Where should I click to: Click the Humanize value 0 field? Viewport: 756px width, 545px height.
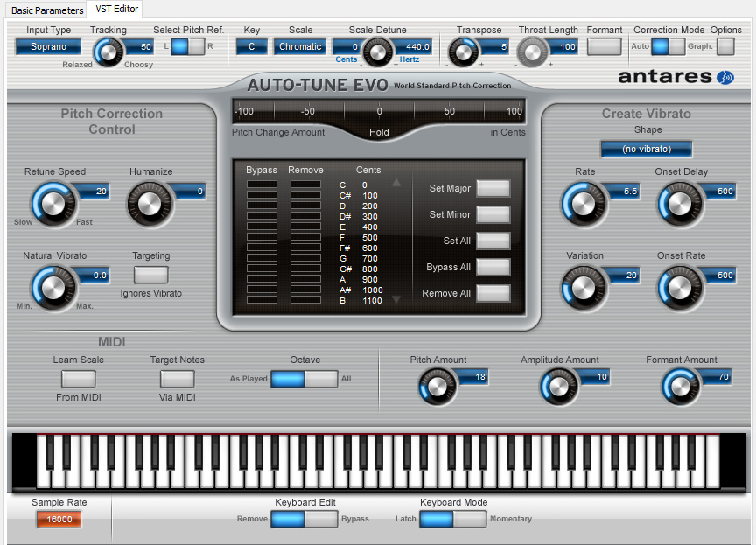190,192
